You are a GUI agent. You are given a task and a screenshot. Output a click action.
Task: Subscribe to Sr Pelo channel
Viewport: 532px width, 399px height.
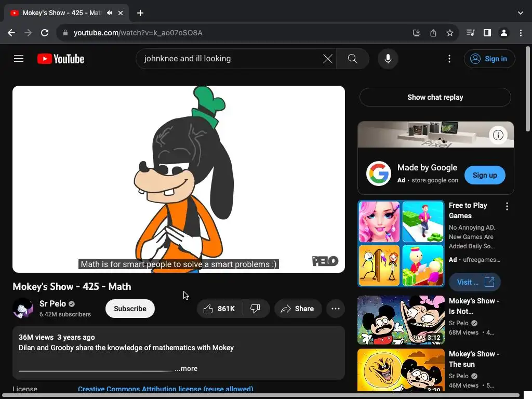tap(130, 309)
